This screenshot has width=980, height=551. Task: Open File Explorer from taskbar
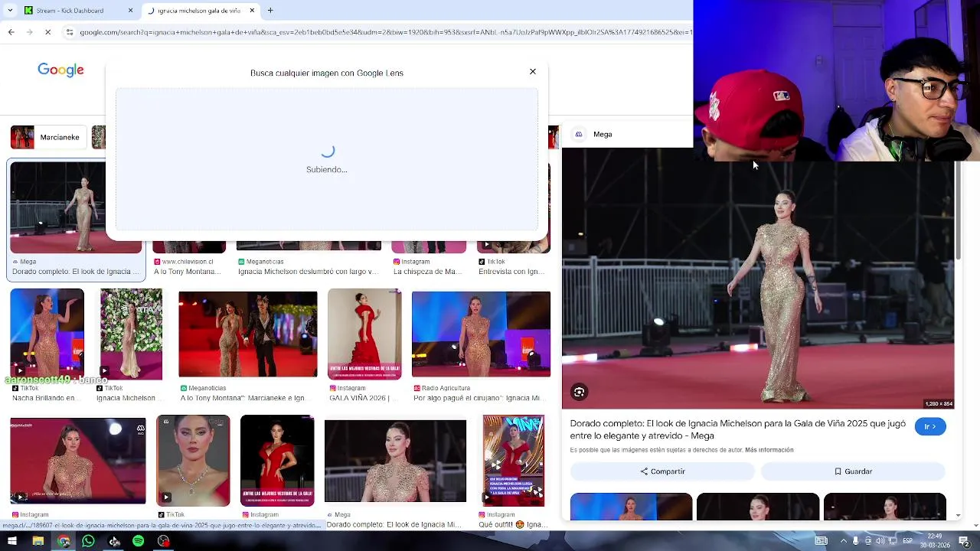(x=38, y=541)
